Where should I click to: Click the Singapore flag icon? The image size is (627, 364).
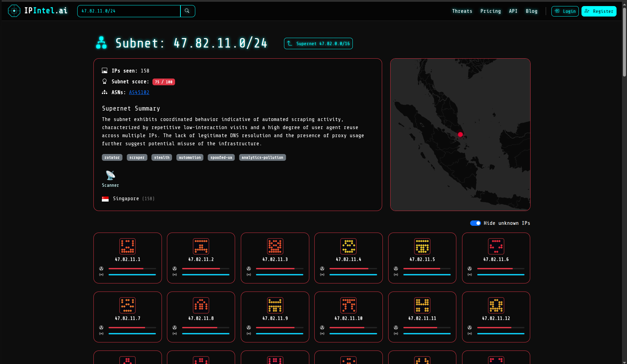point(105,199)
